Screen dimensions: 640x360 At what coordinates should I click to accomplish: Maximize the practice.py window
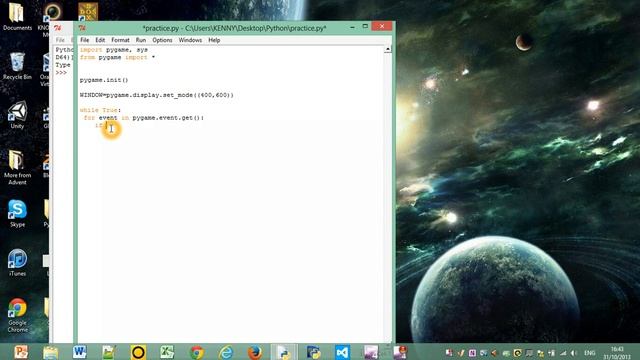click(365, 27)
